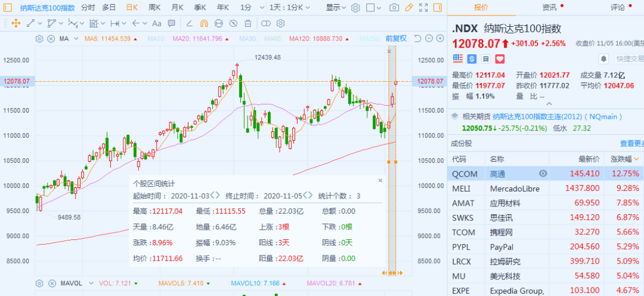The width and height of the screenshot is (644, 296).
Task: Activate the orange pencil drawing tool
Action: click(408, 7)
